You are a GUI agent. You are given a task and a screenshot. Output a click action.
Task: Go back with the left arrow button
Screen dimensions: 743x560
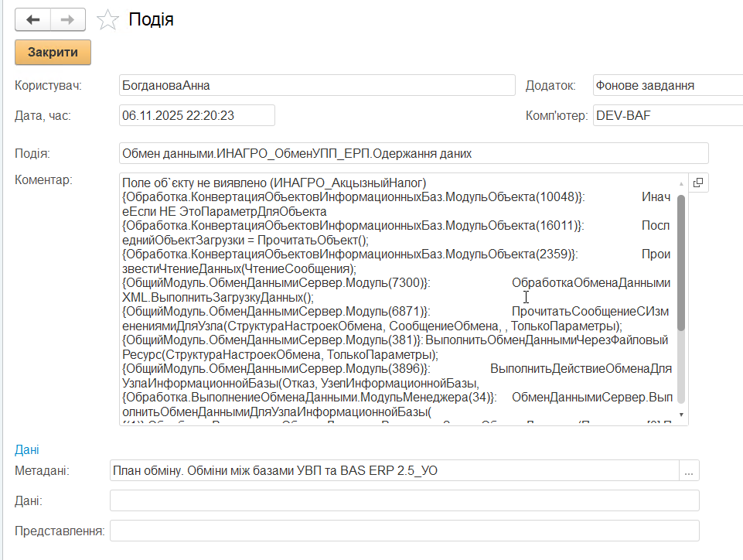click(32, 19)
